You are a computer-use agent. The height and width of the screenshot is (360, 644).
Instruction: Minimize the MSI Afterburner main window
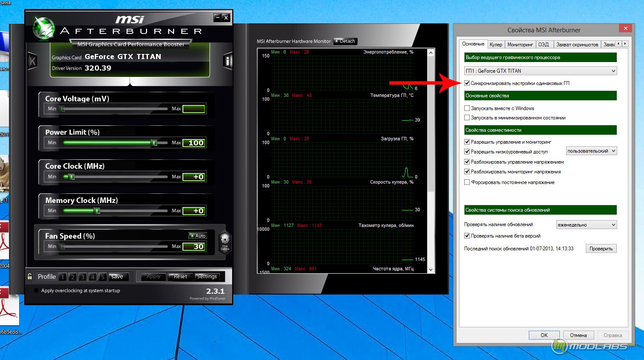click(218, 17)
